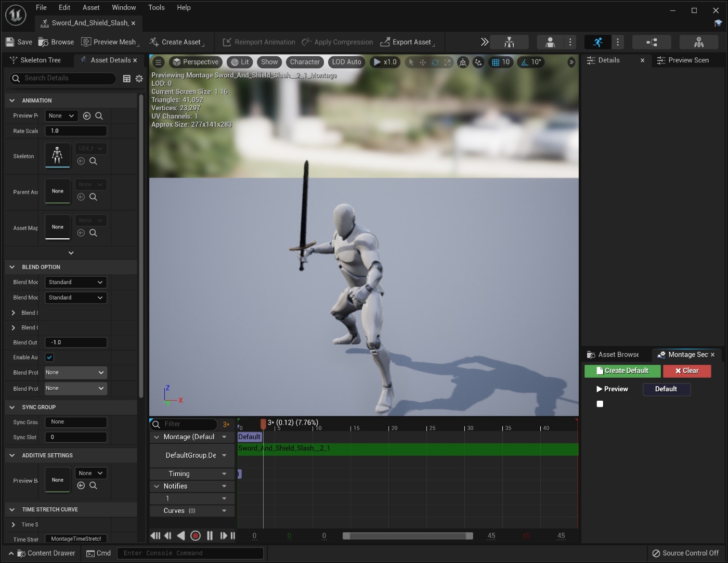Open the Window menu
This screenshot has width=728, height=563.
tap(124, 7)
